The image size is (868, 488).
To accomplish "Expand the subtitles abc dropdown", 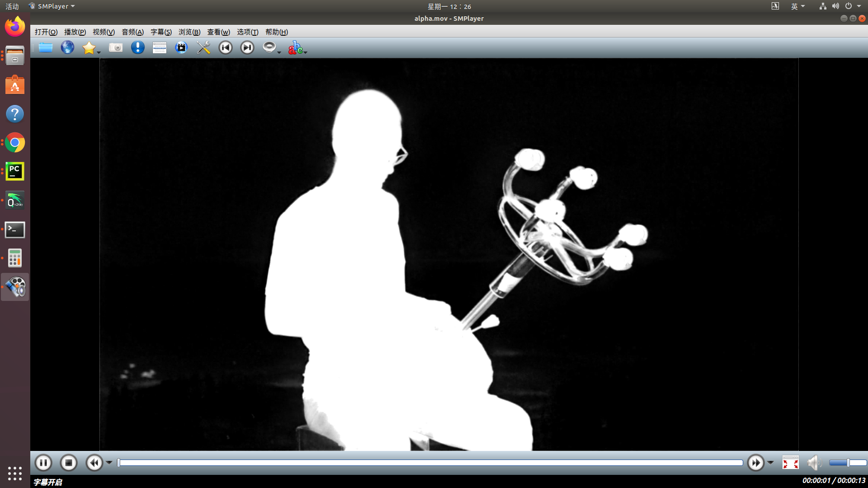I will (306, 52).
